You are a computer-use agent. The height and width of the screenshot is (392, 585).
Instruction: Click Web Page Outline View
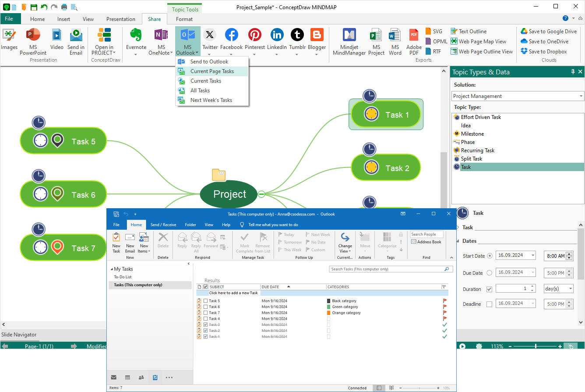482,52
